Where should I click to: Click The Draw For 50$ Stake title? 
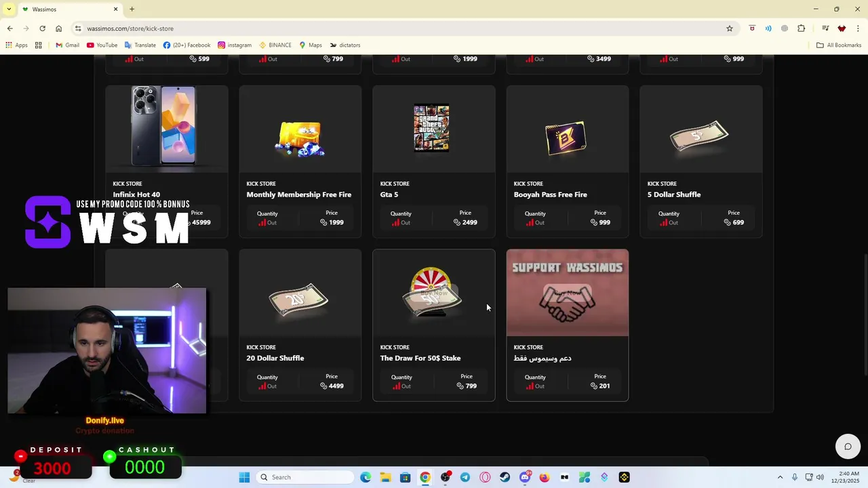pos(420,358)
